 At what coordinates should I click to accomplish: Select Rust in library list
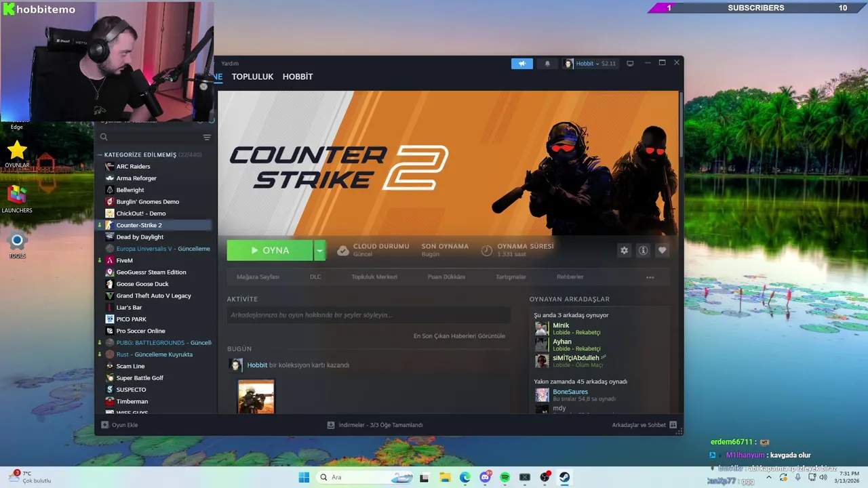(x=155, y=354)
